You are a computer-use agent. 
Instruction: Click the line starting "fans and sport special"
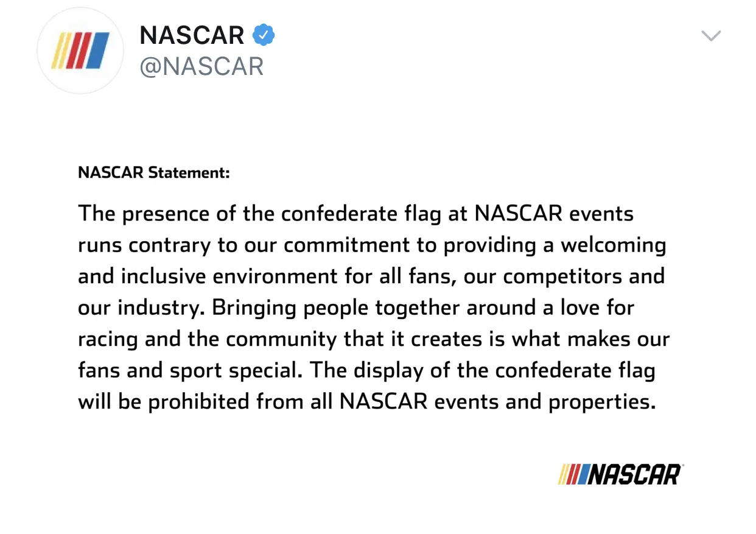(x=366, y=370)
